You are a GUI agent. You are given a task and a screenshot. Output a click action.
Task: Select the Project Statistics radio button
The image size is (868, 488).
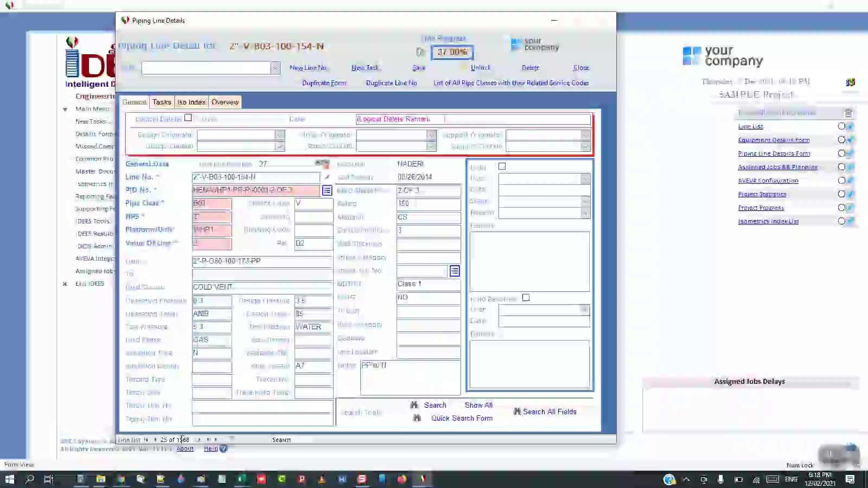click(x=841, y=194)
